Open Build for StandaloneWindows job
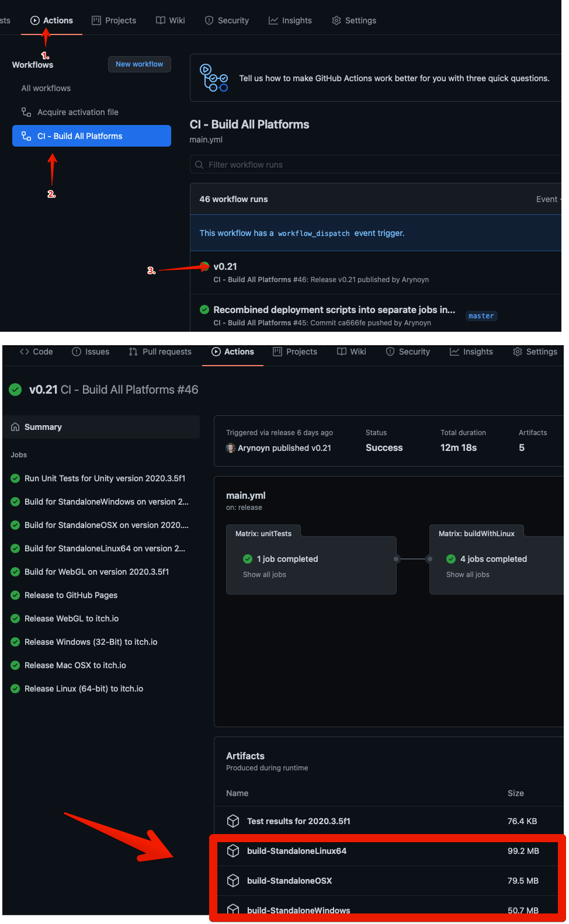Image resolution: width=569 pixels, height=924 pixels. (x=106, y=502)
